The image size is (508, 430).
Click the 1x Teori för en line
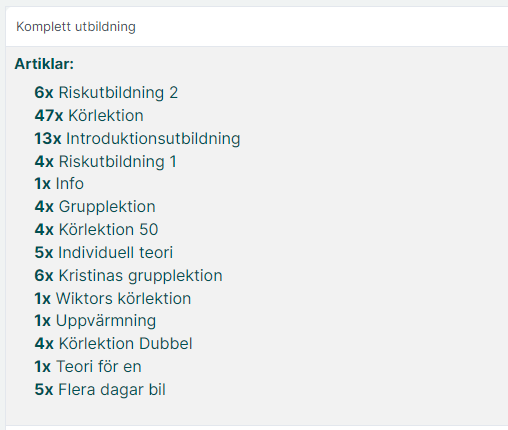88,367
